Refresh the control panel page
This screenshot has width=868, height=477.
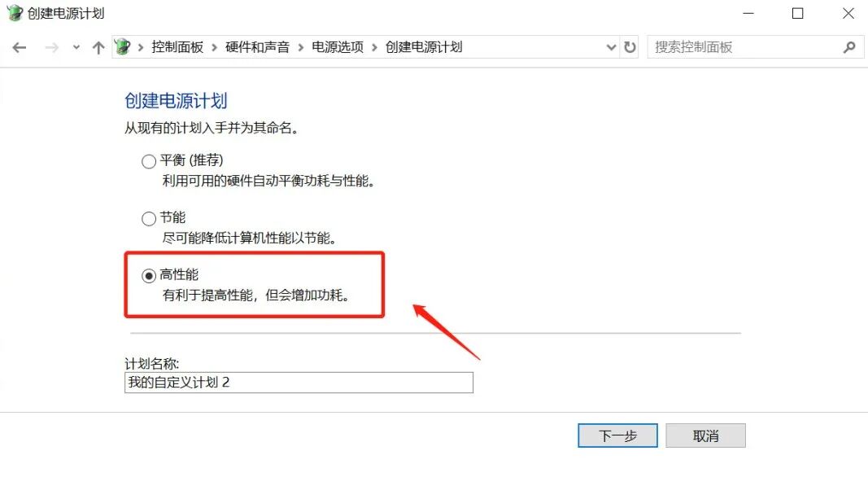tap(630, 47)
